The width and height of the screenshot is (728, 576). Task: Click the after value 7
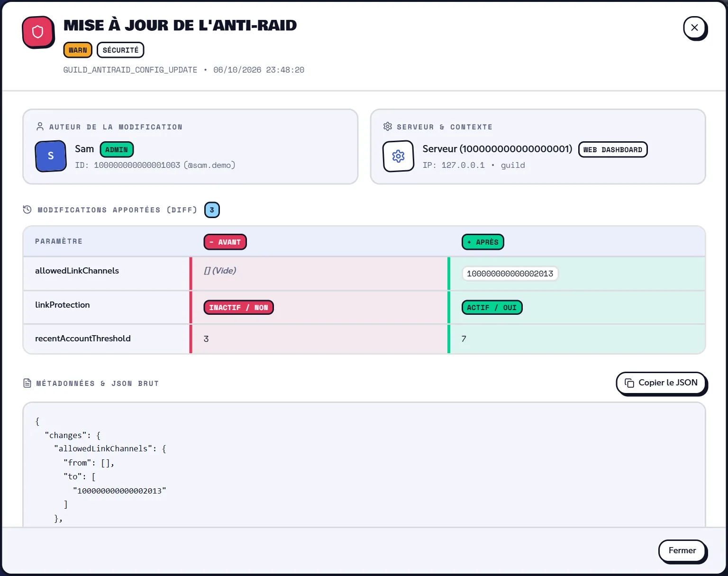[464, 339]
